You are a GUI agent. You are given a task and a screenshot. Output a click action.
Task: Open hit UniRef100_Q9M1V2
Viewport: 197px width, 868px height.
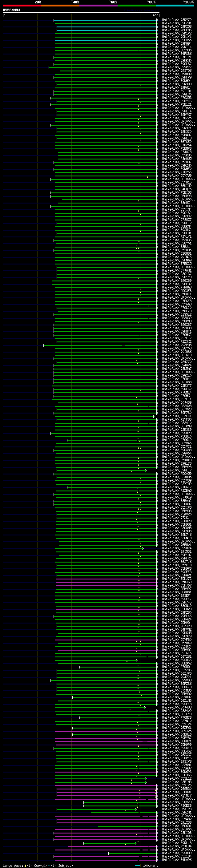click(176, 33)
